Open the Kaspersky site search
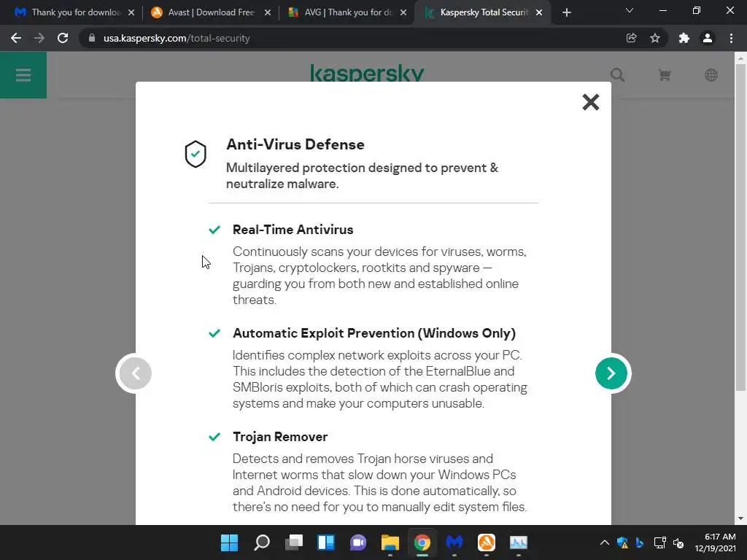The image size is (747, 560). (x=617, y=75)
